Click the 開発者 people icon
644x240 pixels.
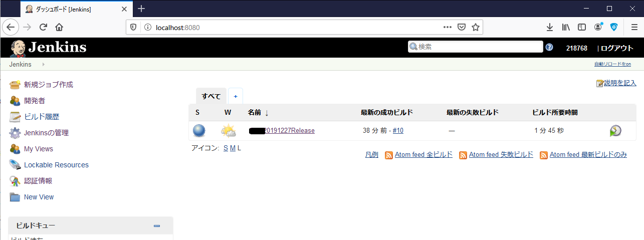(x=15, y=101)
